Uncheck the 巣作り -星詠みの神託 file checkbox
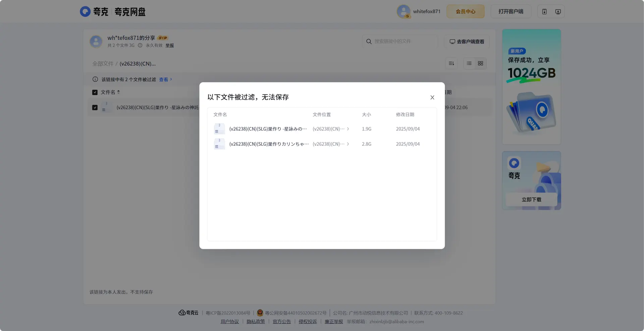Image resolution: width=644 pixels, height=331 pixels. (95, 108)
